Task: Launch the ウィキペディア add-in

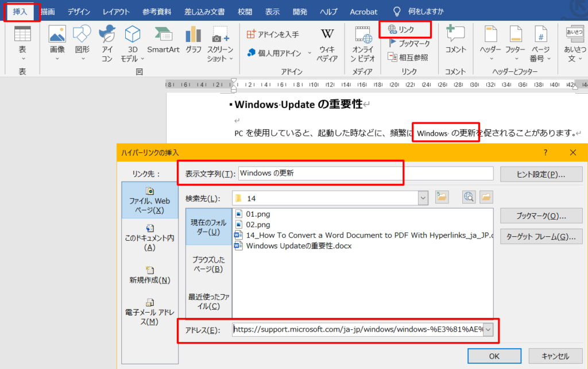Action: 327,44
